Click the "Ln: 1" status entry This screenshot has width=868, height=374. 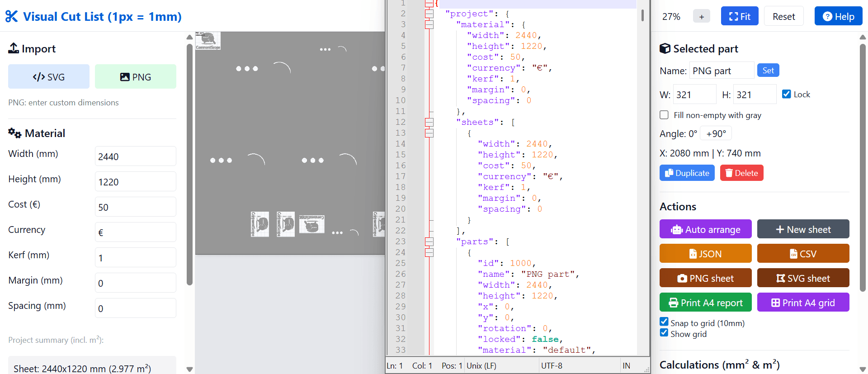[x=395, y=365]
